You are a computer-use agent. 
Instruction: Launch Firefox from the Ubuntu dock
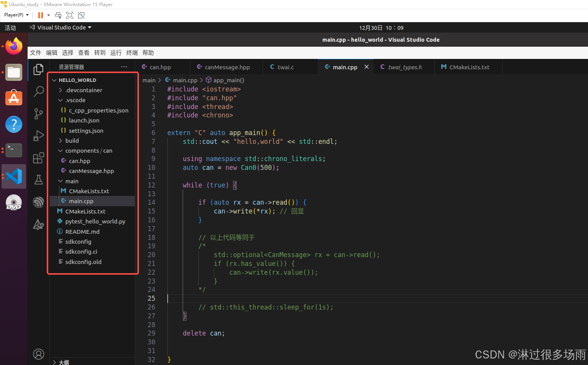point(14,46)
